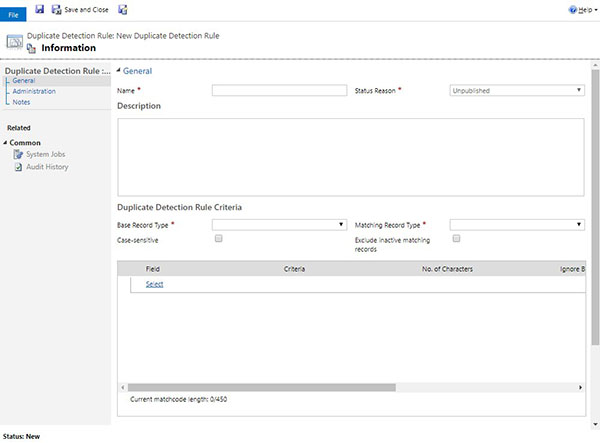Collapse the Common group in sidebar
Viewport: 600px width, 443px height.
(x=5, y=143)
